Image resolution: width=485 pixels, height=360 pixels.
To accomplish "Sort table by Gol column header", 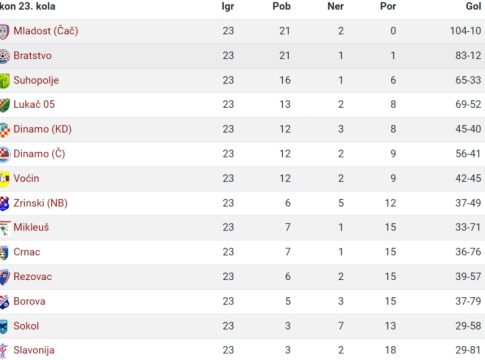I will pyautogui.click(x=473, y=6).
